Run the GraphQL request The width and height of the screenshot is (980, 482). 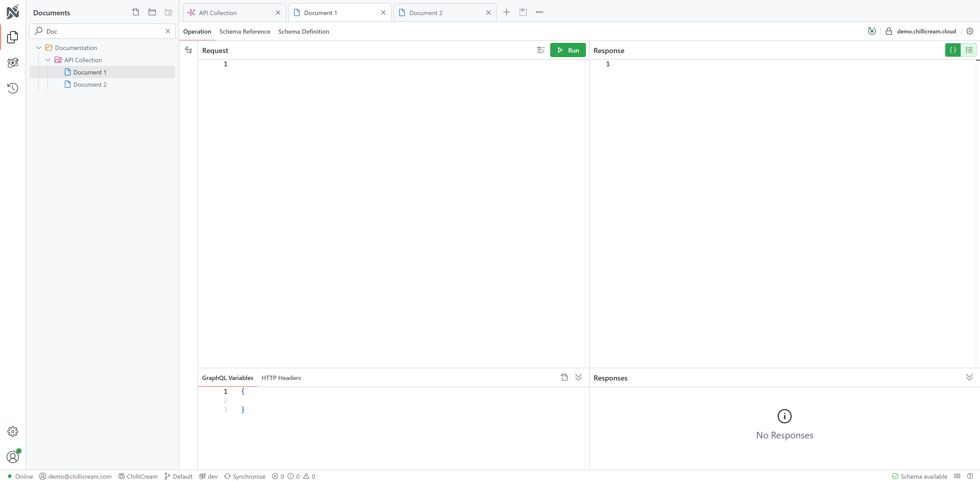568,50
